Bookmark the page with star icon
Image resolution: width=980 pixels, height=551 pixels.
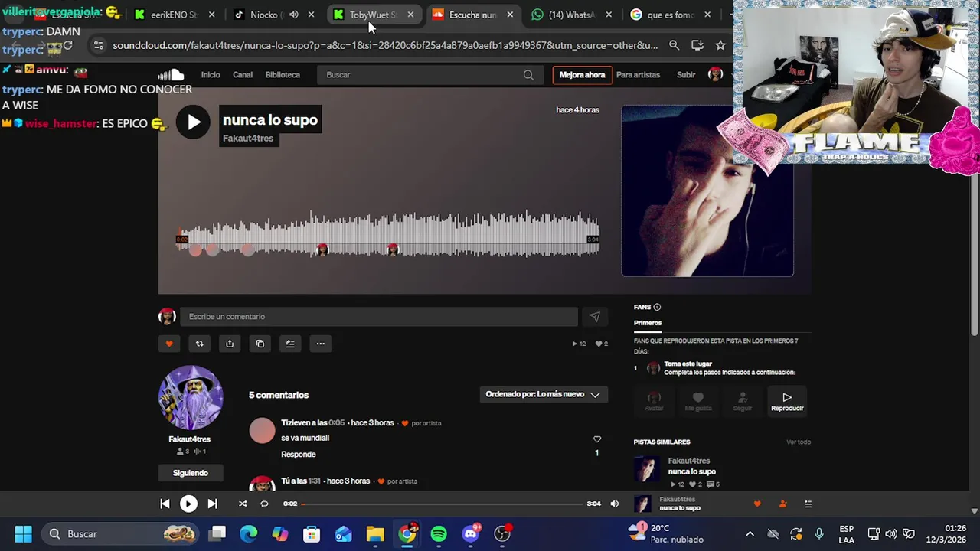720,45
